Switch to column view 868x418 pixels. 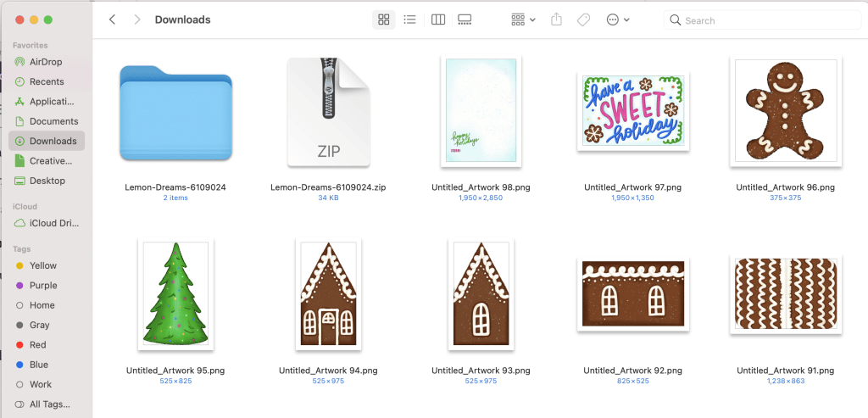[438, 20]
